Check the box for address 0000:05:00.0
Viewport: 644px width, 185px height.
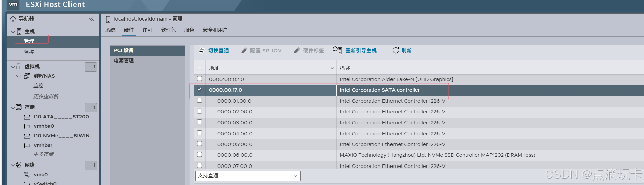click(200, 144)
